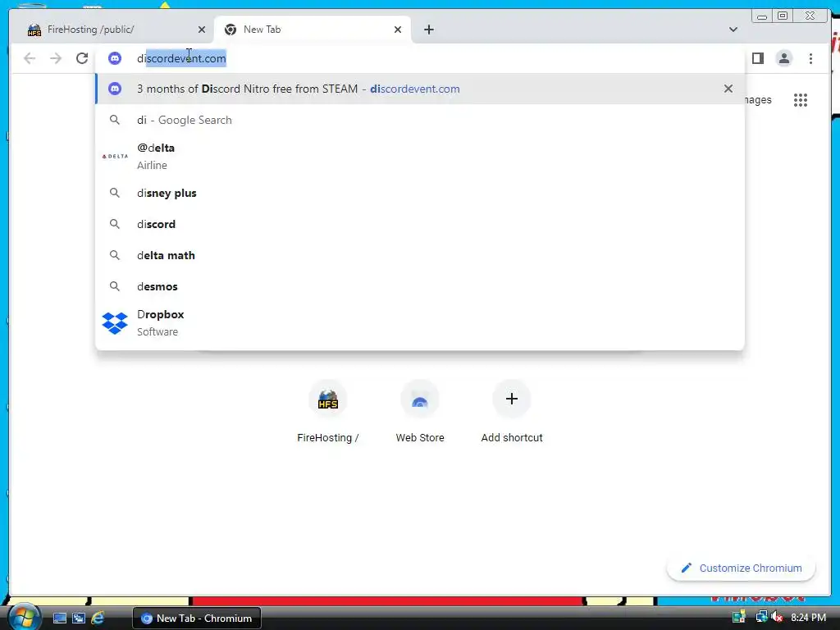840x630 pixels.
Task: Open the profile avatar button
Action: pos(783,58)
